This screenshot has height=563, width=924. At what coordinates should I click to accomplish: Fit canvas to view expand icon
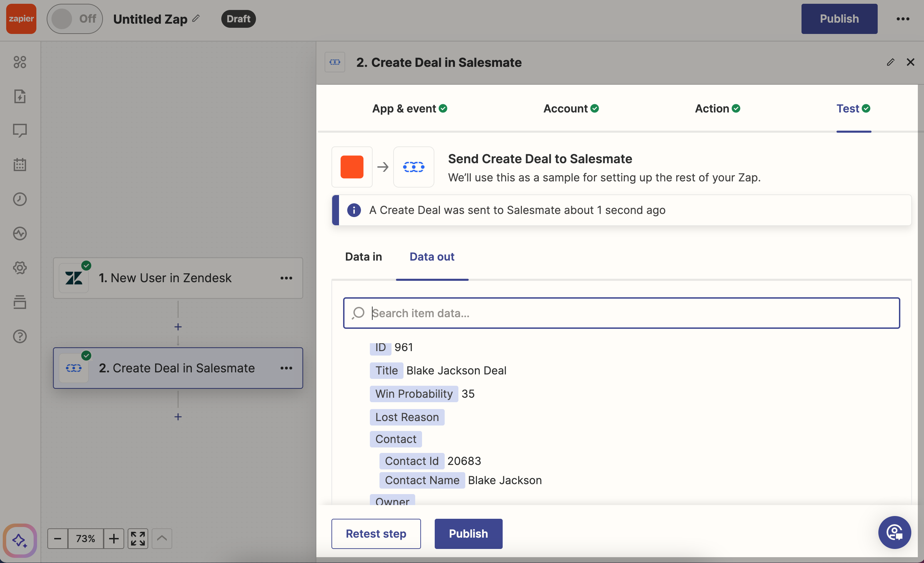138,539
